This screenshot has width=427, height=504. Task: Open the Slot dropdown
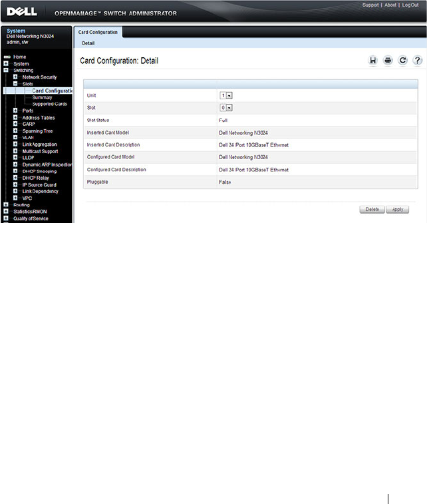click(226, 108)
